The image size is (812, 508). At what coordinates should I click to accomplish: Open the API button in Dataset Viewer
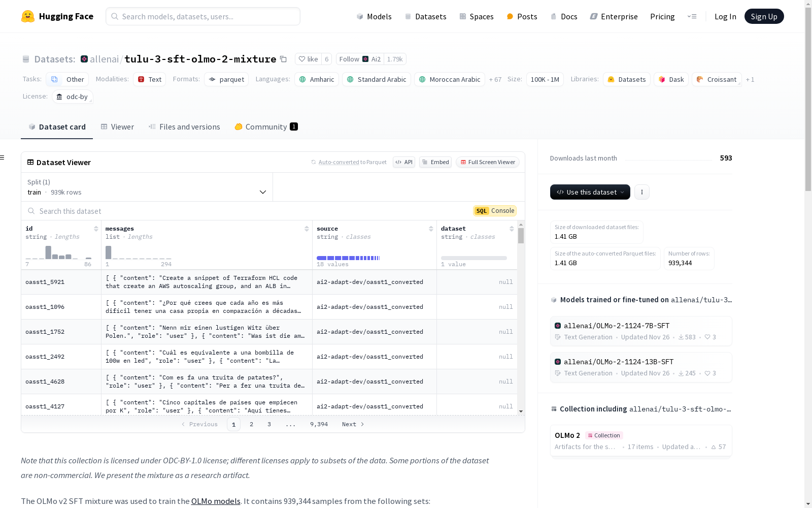[x=404, y=162]
